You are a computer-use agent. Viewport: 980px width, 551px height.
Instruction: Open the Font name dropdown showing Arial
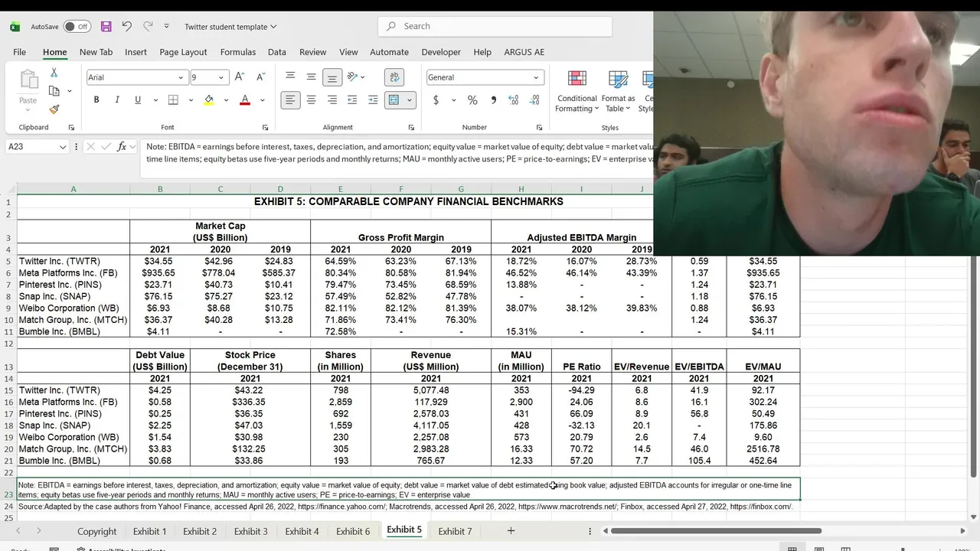coord(181,77)
